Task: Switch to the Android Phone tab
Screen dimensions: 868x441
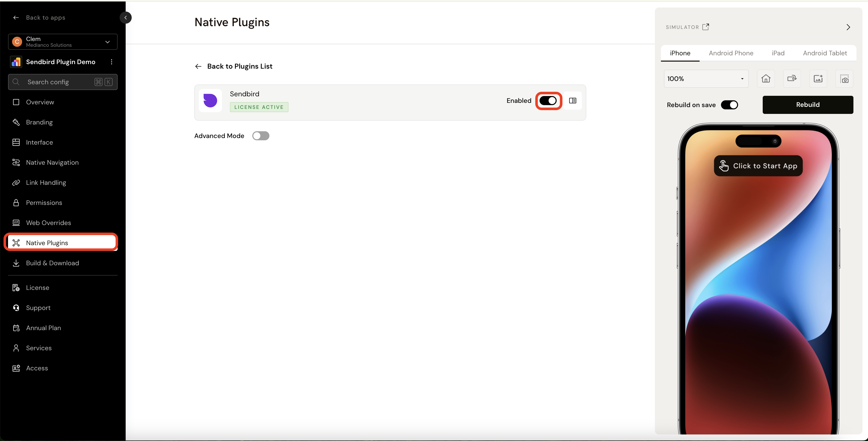Action: pyautogui.click(x=731, y=53)
